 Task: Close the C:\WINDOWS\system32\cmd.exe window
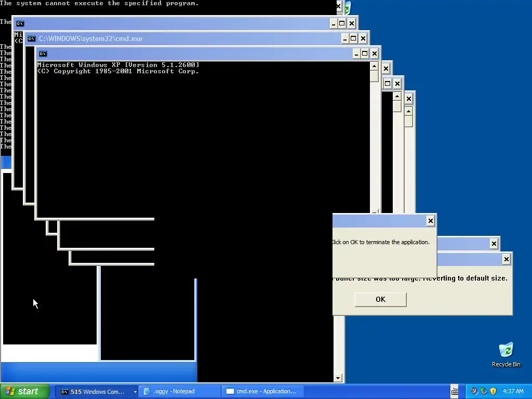[363, 38]
